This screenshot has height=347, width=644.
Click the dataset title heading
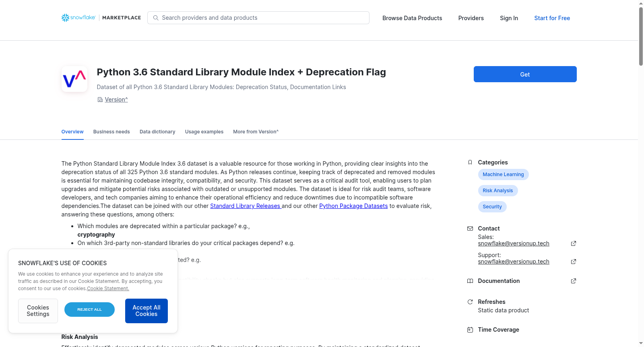(x=241, y=72)
